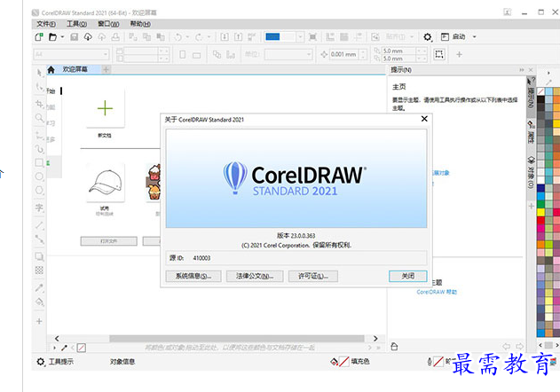This screenshot has width=560, height=392.
Task: Click the 关闭 button in About dialog
Action: pos(408,276)
